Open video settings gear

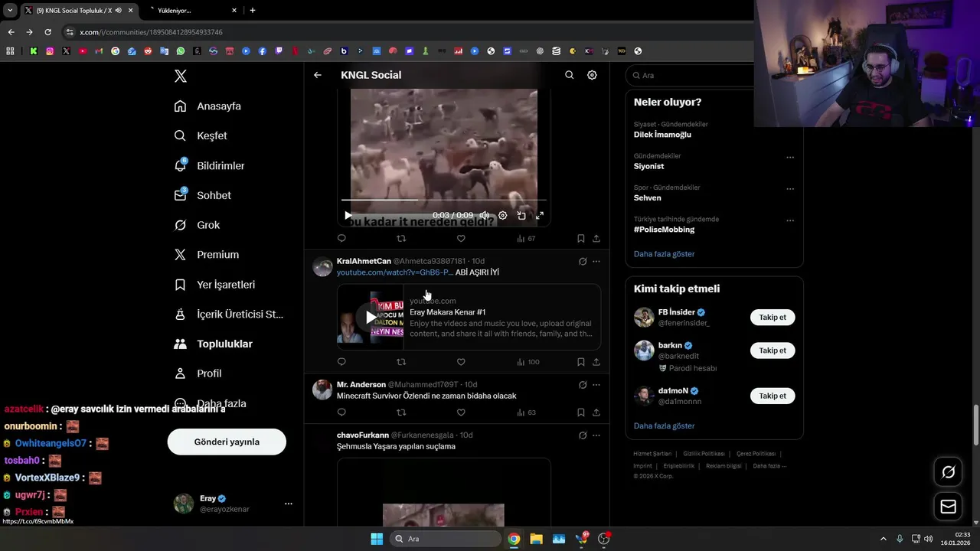tap(503, 216)
